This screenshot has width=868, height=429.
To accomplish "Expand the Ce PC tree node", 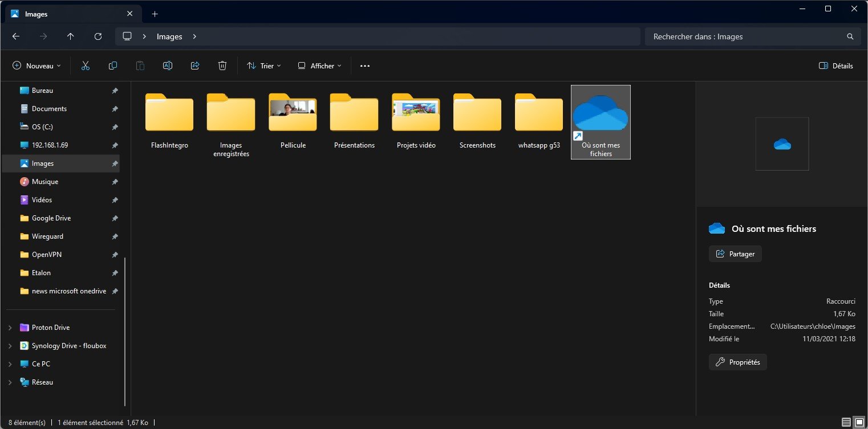I will tap(10, 364).
